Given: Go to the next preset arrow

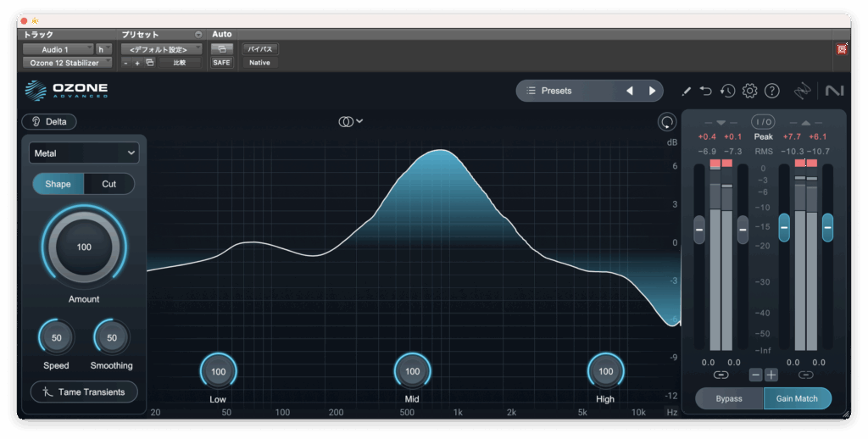Looking at the screenshot, I should [x=652, y=91].
